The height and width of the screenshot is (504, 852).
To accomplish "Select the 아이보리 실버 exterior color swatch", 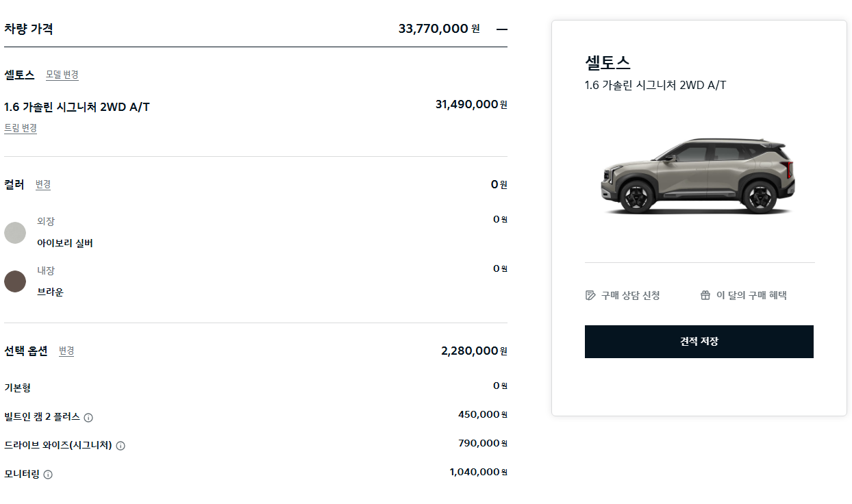I will pos(15,233).
